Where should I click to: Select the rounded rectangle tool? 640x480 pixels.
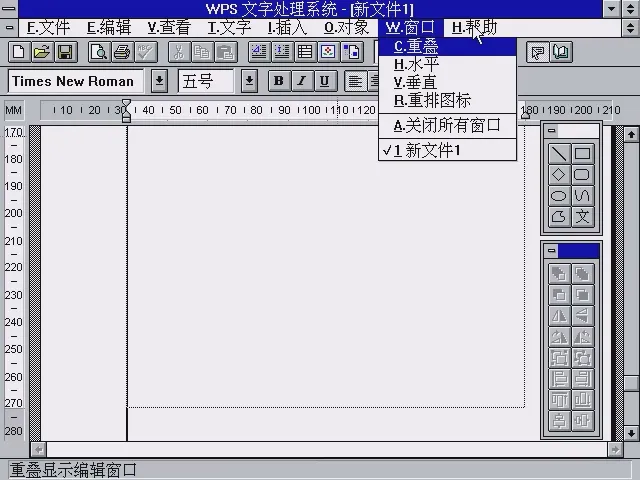coord(582,175)
